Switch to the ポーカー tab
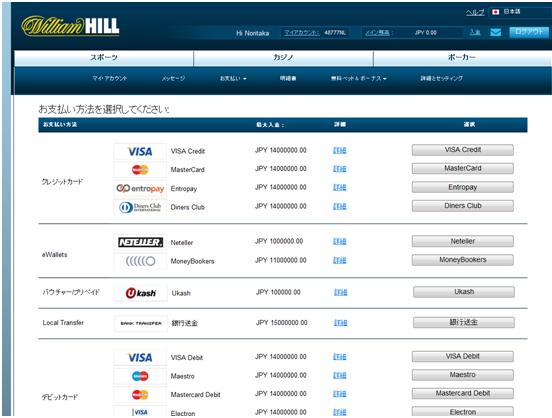Viewport: 552px width, 418px height. [x=462, y=58]
